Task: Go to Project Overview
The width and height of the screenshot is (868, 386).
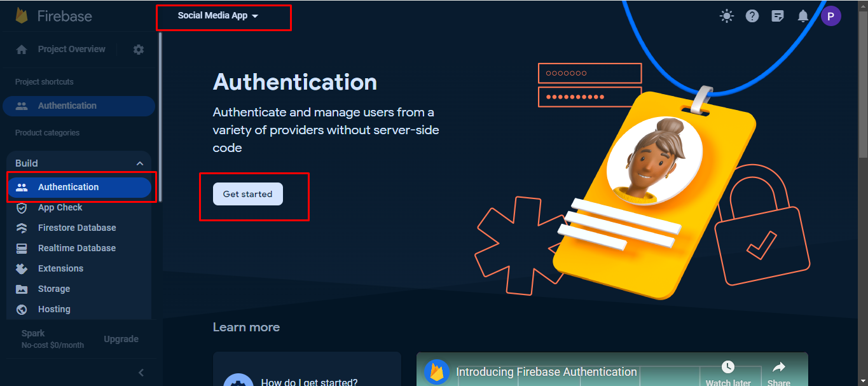Action: pyautogui.click(x=71, y=50)
